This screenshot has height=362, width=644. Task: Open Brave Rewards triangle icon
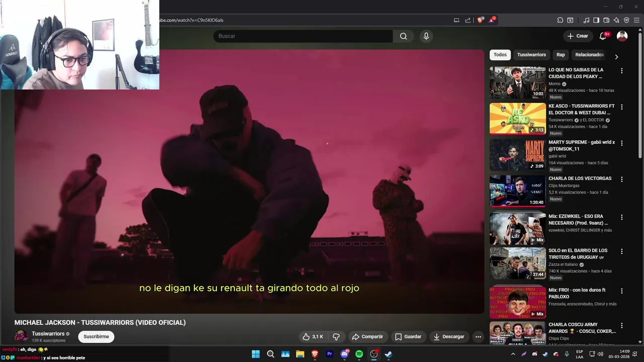(x=492, y=20)
